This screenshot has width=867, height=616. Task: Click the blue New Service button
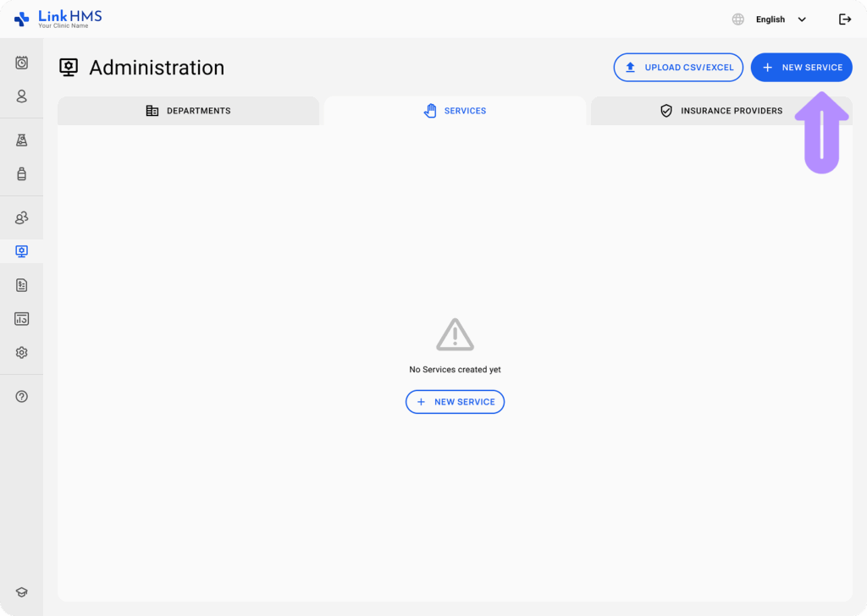tap(801, 68)
